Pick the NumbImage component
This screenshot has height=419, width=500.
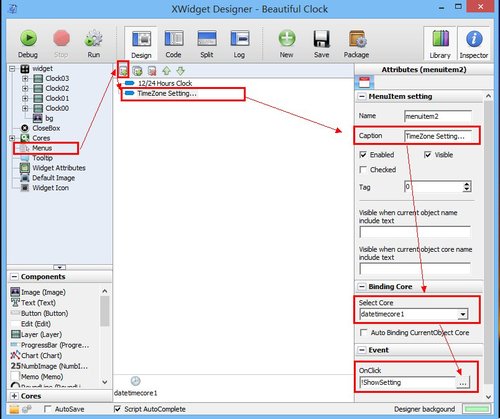(x=54, y=366)
